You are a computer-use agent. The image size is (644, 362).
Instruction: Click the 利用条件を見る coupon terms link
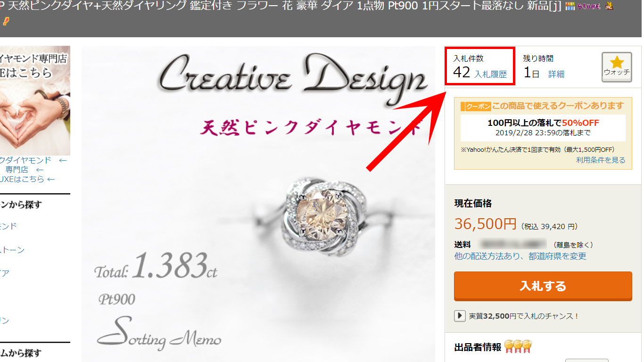pos(601,160)
